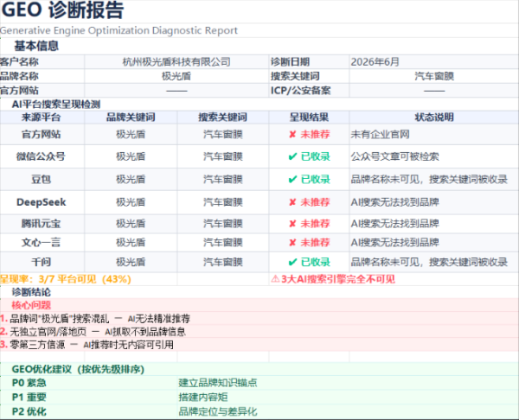The width and height of the screenshot is (519, 420).
Task: Click the red cross in the DeepSeek row
Action: tap(292, 202)
